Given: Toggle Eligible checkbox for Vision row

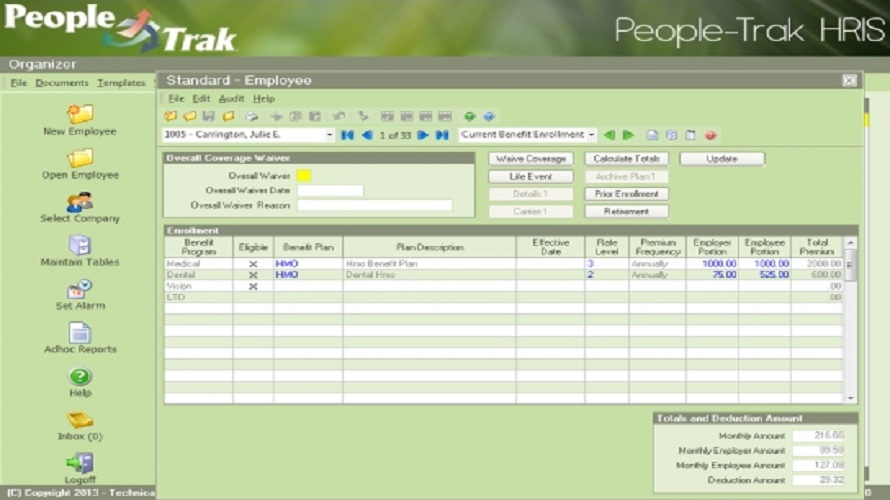Looking at the screenshot, I should pos(253,286).
